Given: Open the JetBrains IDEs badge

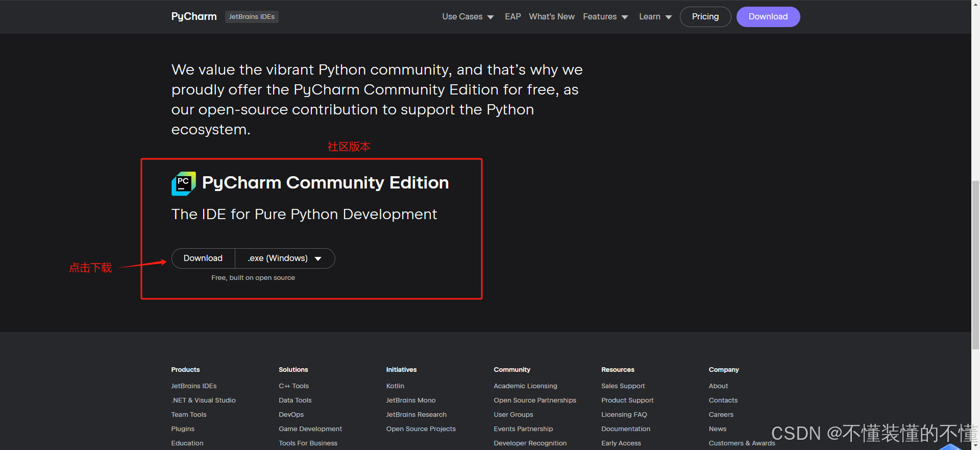Looking at the screenshot, I should (252, 17).
